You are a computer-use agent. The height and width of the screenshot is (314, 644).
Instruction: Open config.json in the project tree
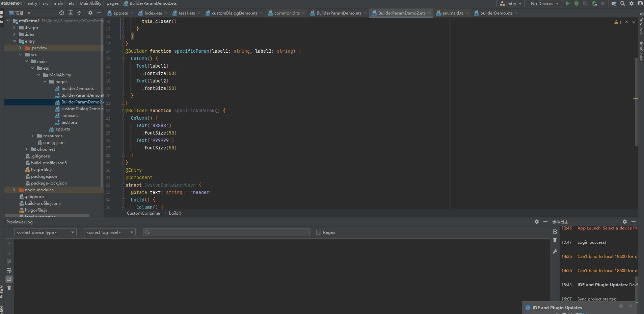[x=54, y=143]
